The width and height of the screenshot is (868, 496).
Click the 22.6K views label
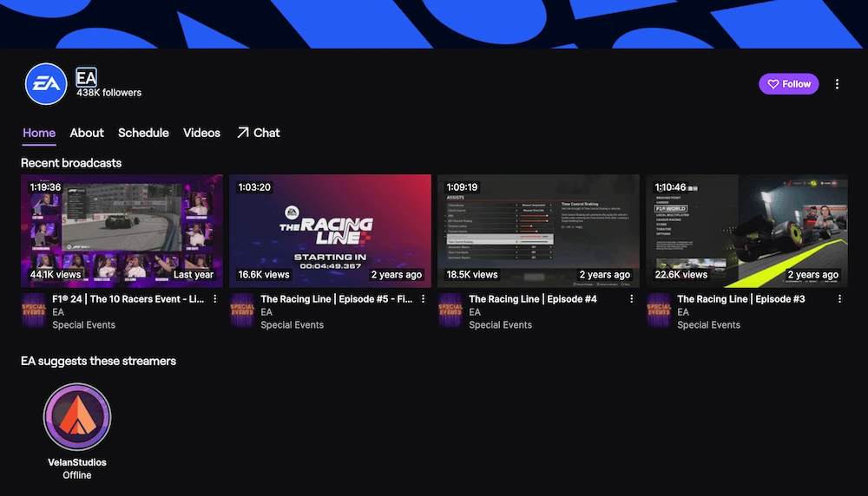[x=681, y=274]
